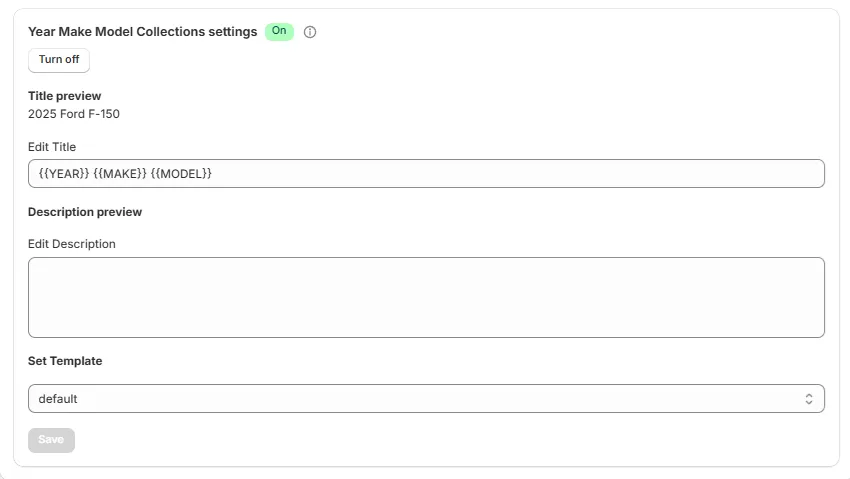Click inside the Edit Description text area
The image size is (850, 479).
426,297
